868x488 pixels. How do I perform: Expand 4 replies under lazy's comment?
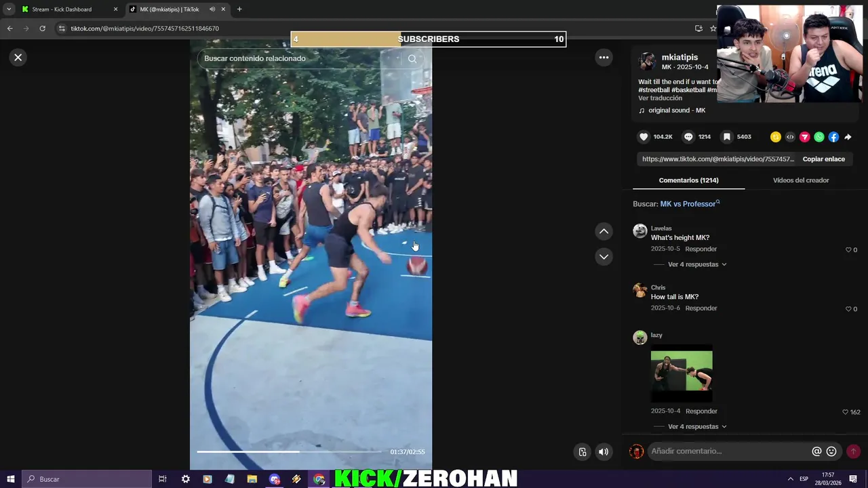tap(697, 427)
